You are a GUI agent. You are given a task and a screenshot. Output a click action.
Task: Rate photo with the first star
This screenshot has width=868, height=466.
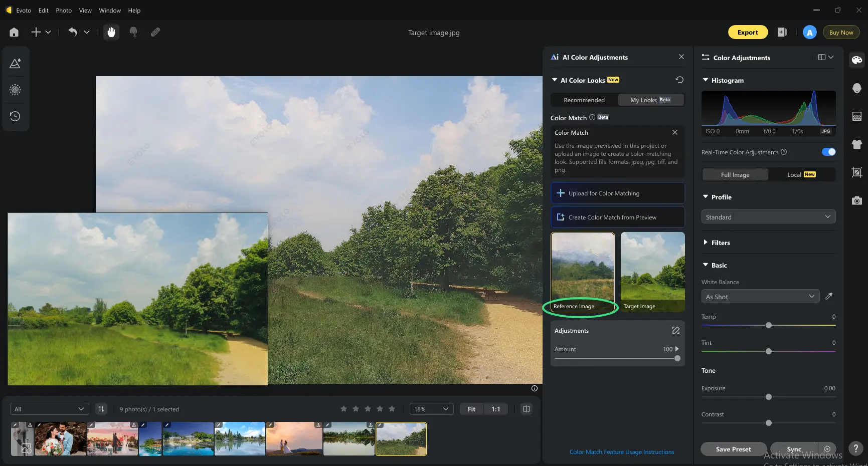pos(343,409)
